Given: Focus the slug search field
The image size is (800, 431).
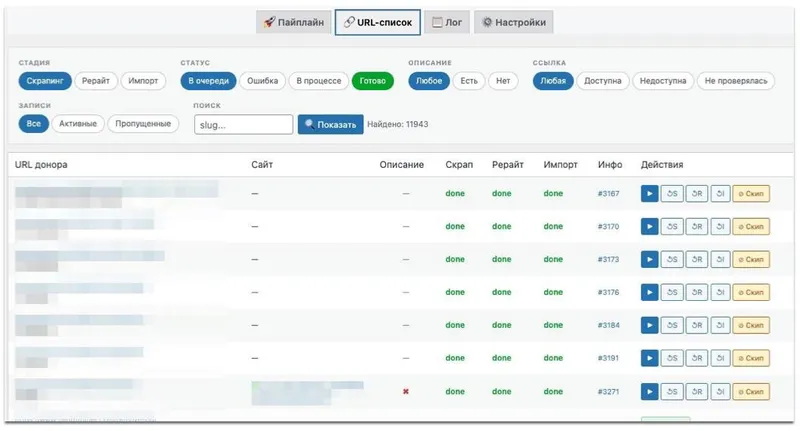Looking at the screenshot, I should tap(243, 124).
